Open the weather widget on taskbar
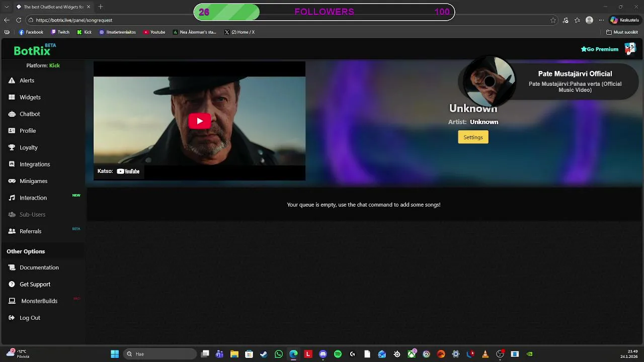644x362 pixels. click(x=18, y=354)
